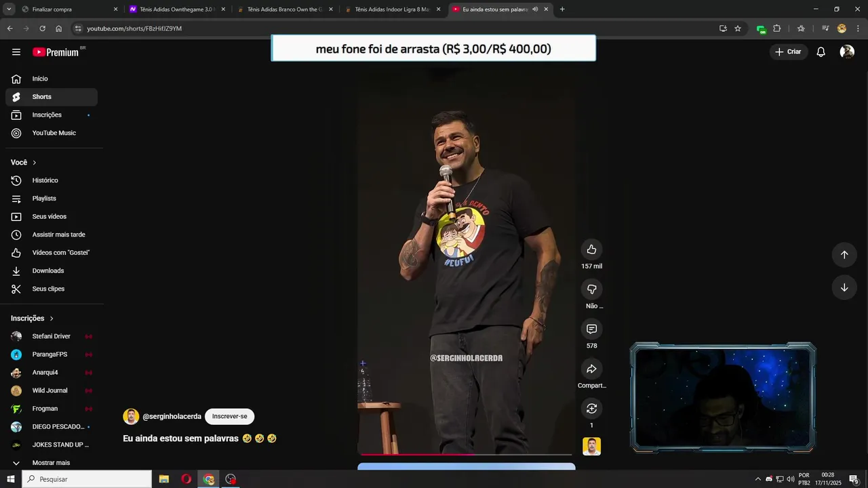
Task: Expand Mostrar mais subscriptions list
Action: tap(52, 463)
